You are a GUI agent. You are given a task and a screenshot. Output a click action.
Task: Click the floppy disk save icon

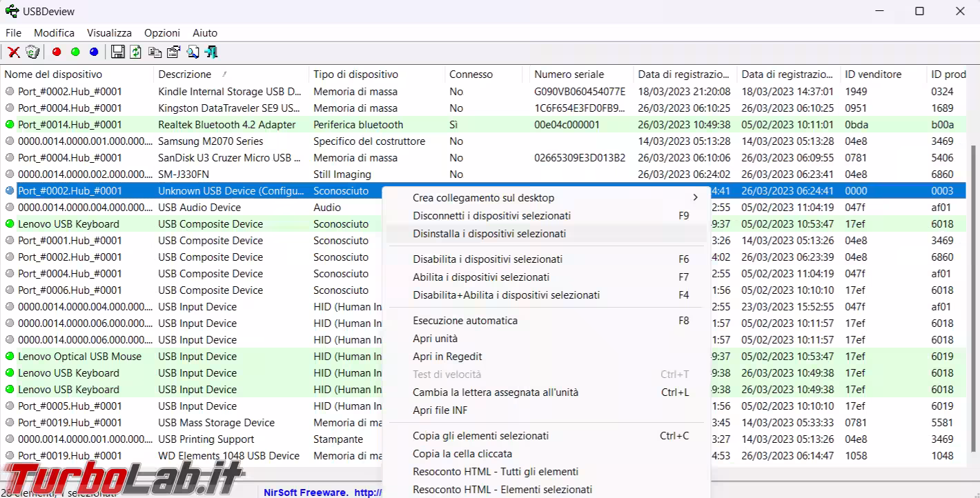point(117,52)
